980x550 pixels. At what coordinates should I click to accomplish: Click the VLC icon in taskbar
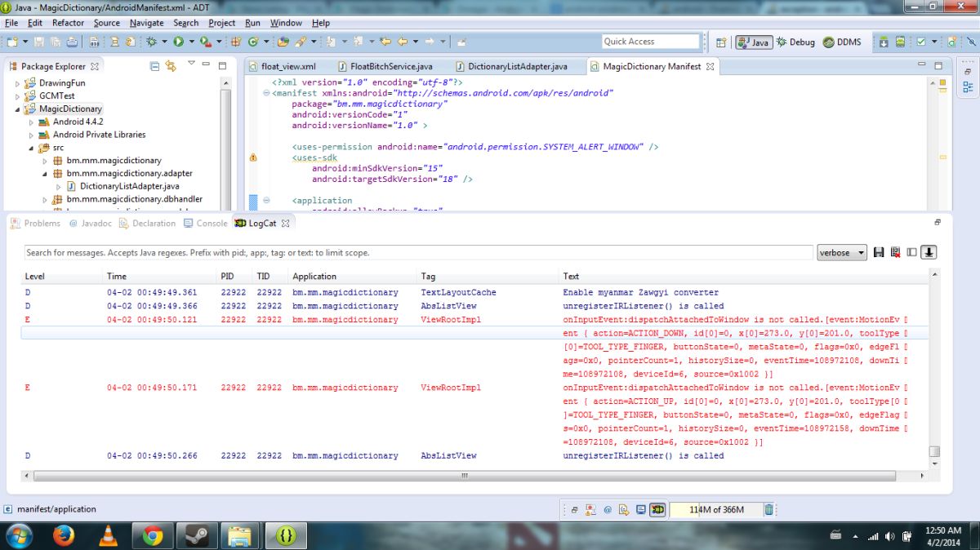coord(107,535)
